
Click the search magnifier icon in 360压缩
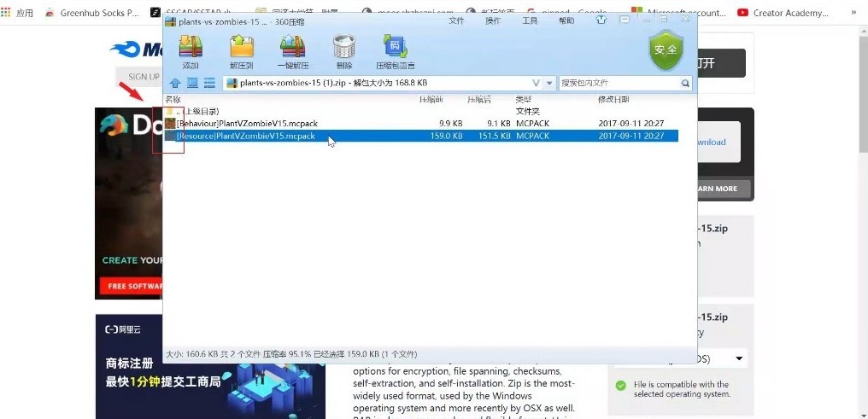pyautogui.click(x=685, y=83)
